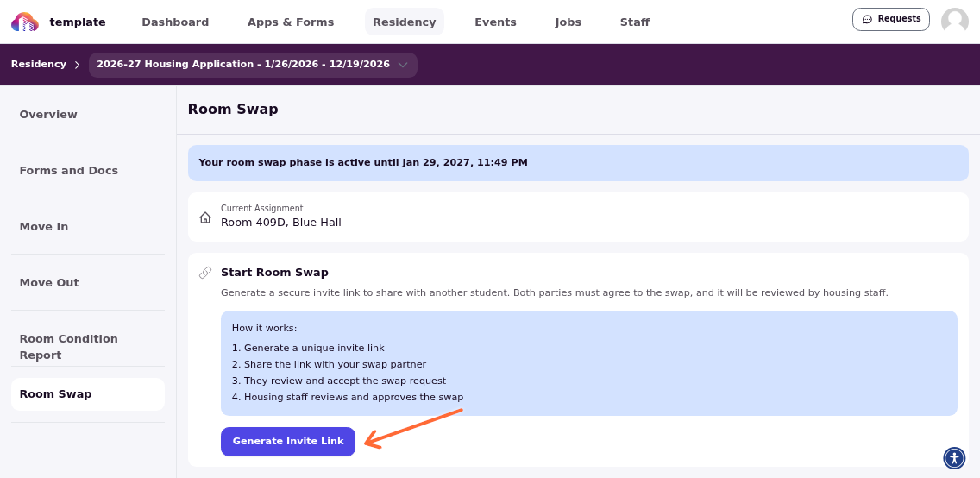Viewport: 980px width, 478px height.
Task: Open Room Condition Report in sidebar
Action: 88,347
